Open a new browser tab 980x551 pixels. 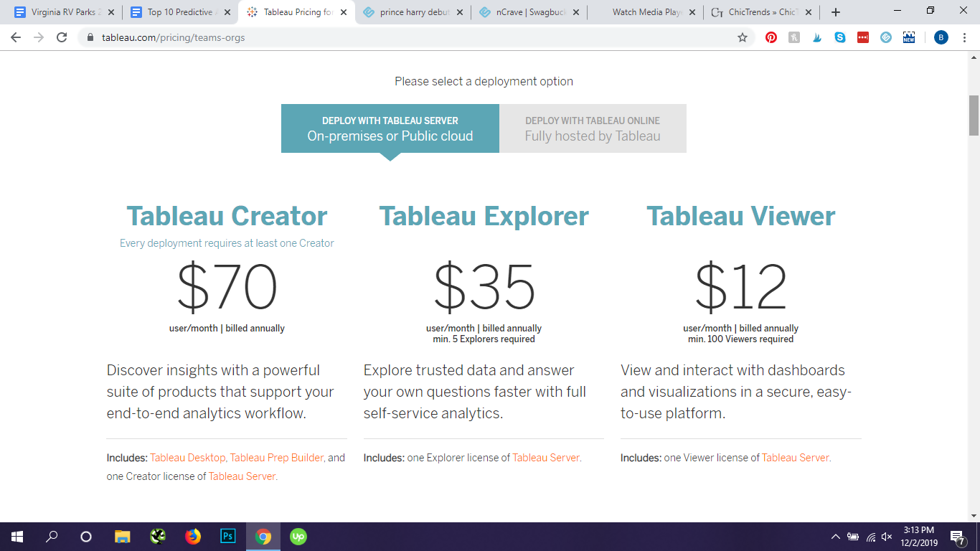click(836, 12)
